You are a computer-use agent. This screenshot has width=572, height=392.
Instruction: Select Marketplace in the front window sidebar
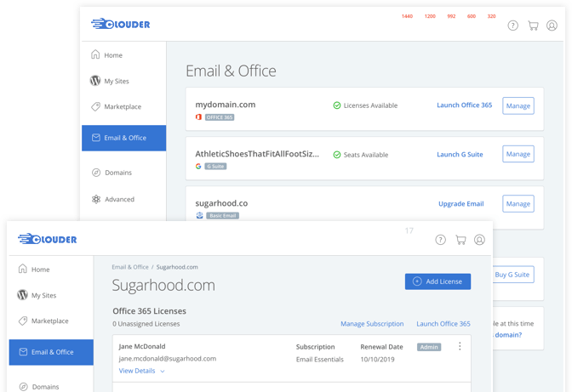pyautogui.click(x=49, y=321)
